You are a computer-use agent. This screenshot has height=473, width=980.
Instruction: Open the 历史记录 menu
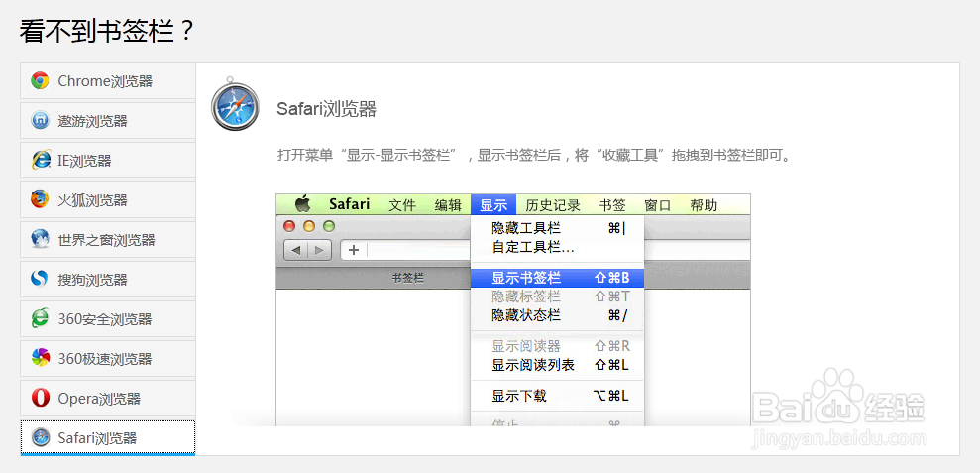pyautogui.click(x=553, y=204)
